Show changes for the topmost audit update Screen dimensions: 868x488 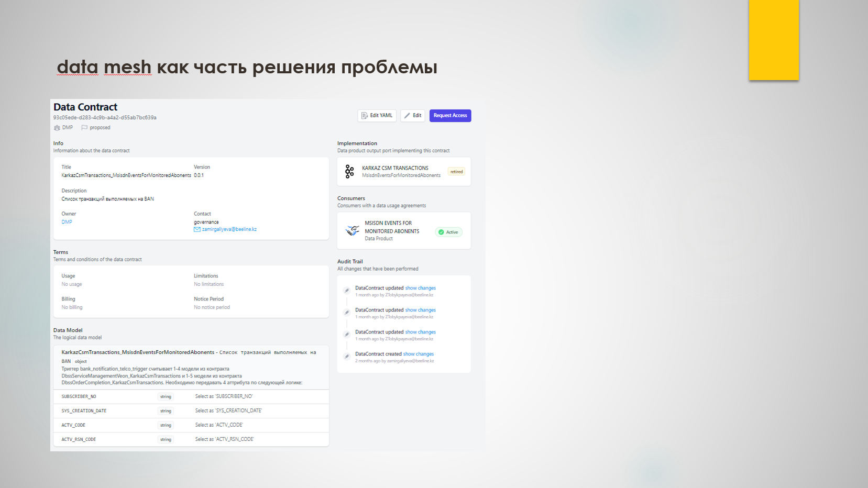click(x=420, y=288)
